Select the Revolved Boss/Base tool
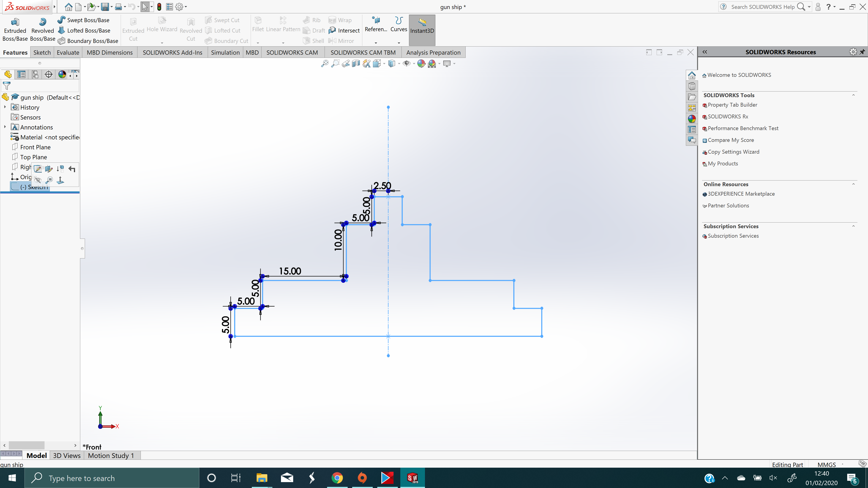 click(42, 30)
